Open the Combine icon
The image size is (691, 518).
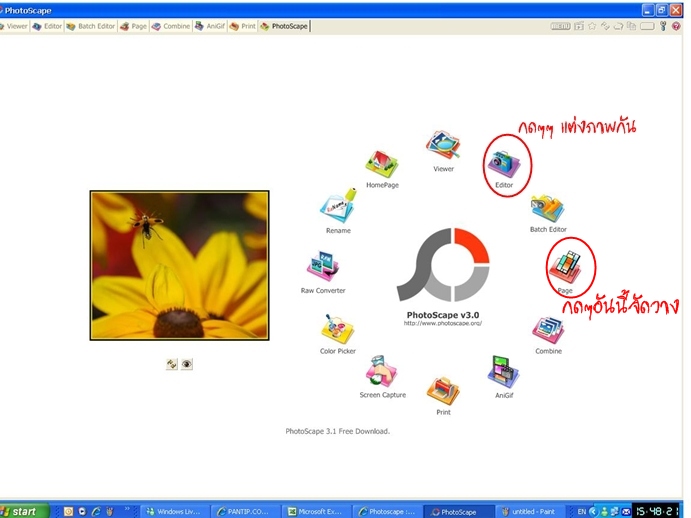[548, 331]
